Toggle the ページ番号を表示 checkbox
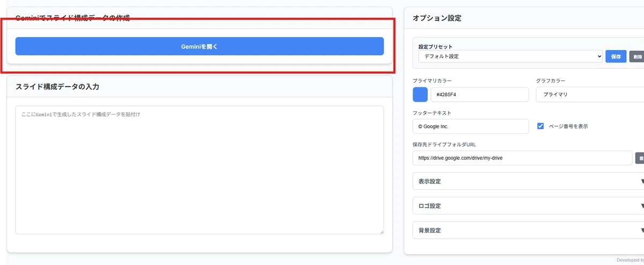 (x=540, y=126)
